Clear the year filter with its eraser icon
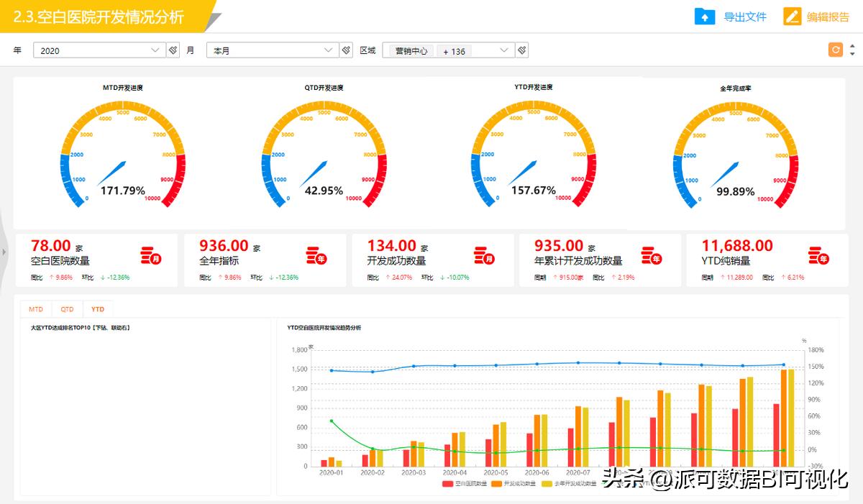 tap(173, 50)
